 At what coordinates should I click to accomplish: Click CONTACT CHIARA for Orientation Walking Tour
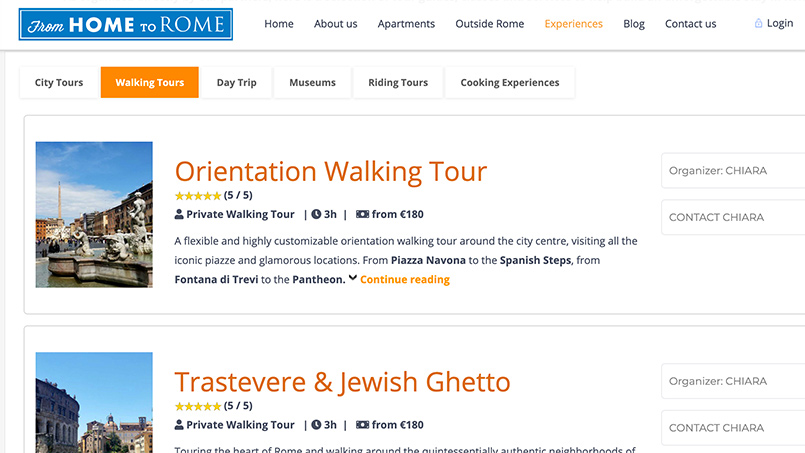733,217
